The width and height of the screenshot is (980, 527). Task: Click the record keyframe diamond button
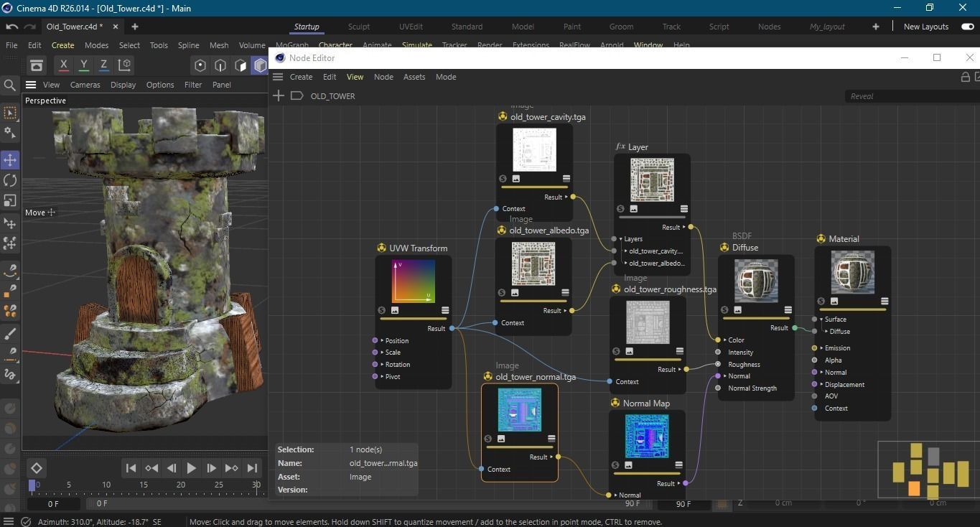(x=37, y=468)
